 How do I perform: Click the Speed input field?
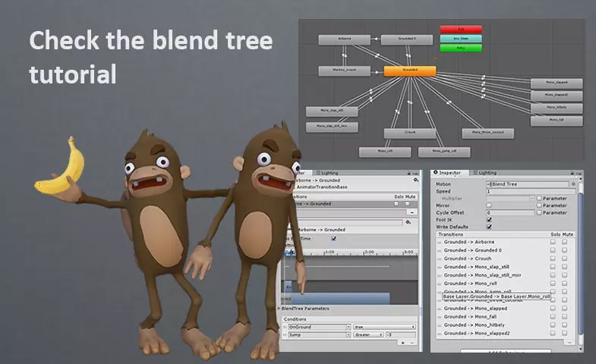pos(526,191)
